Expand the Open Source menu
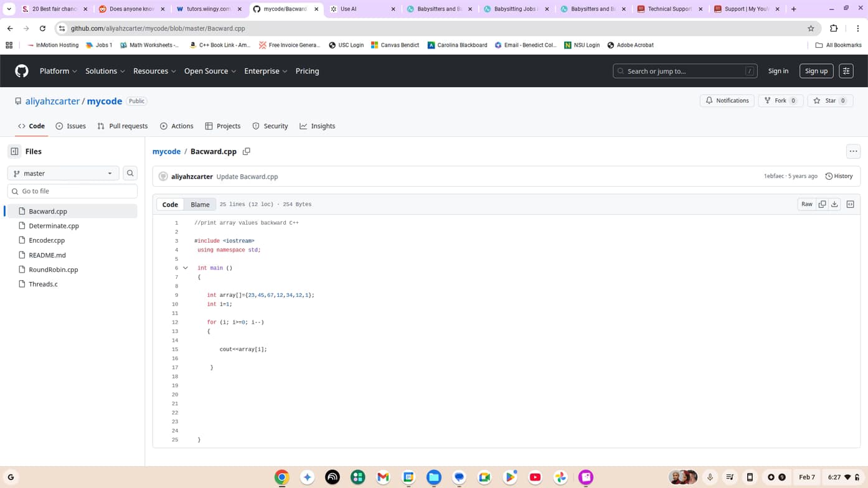The height and width of the screenshot is (488, 868). (210, 71)
